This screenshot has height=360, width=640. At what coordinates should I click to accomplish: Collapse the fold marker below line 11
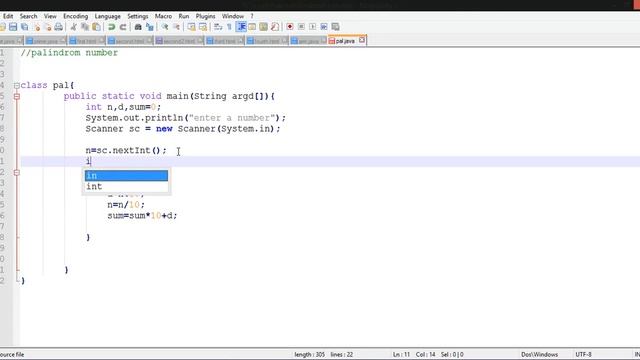[17, 173]
